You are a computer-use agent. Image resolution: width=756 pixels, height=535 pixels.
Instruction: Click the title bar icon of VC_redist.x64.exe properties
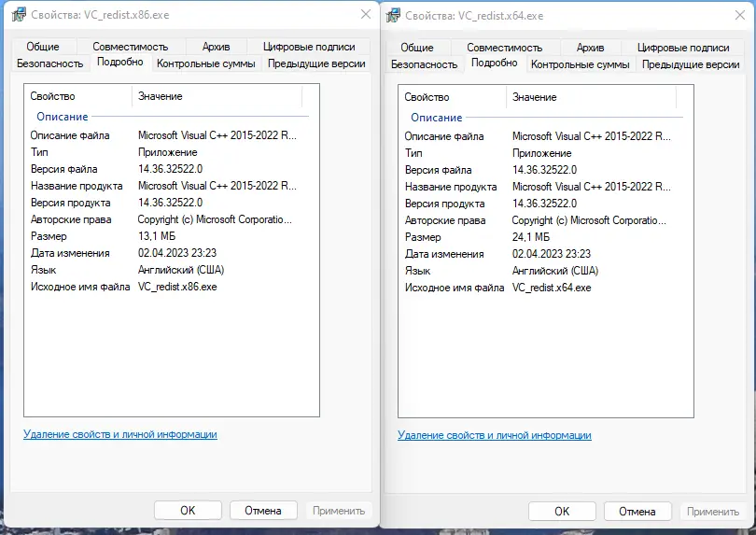tap(391, 16)
